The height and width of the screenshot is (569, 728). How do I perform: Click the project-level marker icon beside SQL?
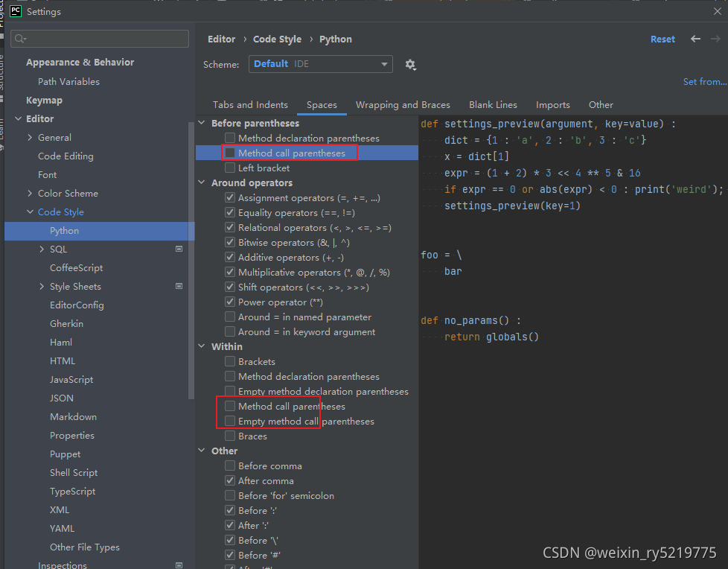179,249
